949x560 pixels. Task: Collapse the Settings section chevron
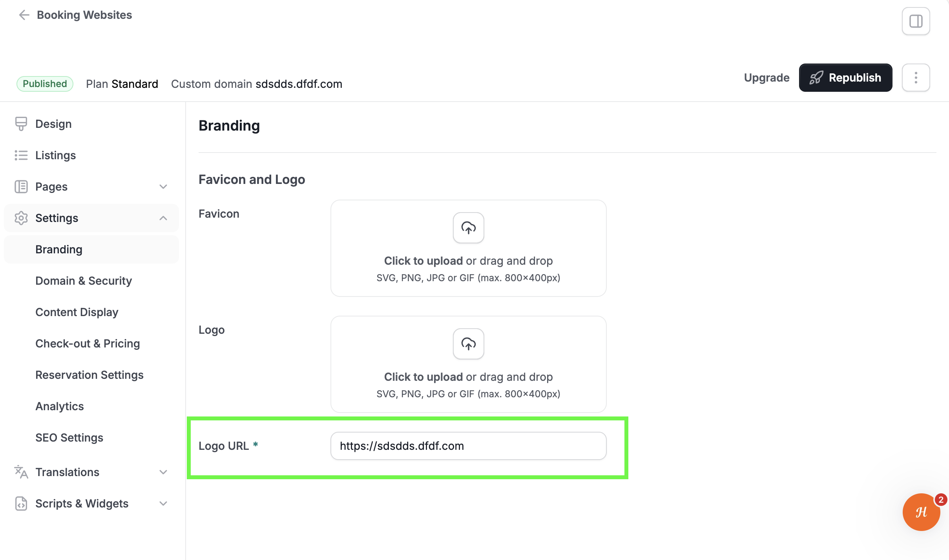click(x=163, y=218)
